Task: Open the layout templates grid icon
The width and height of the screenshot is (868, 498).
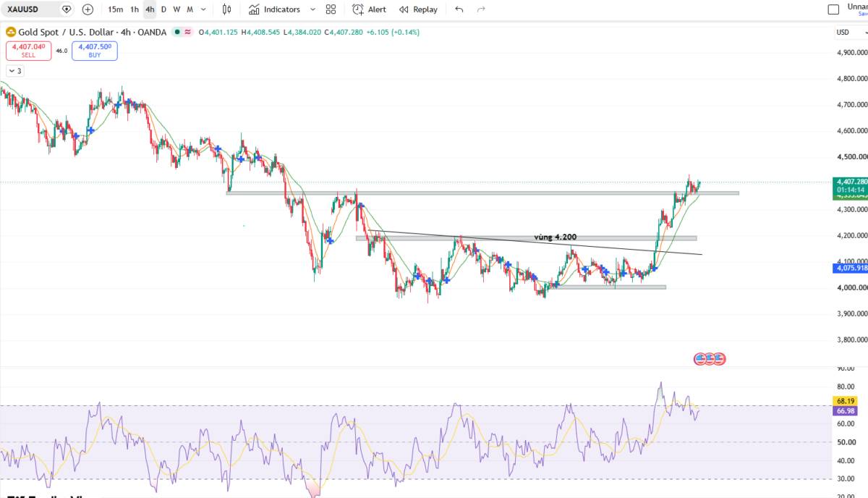Action: (331, 9)
